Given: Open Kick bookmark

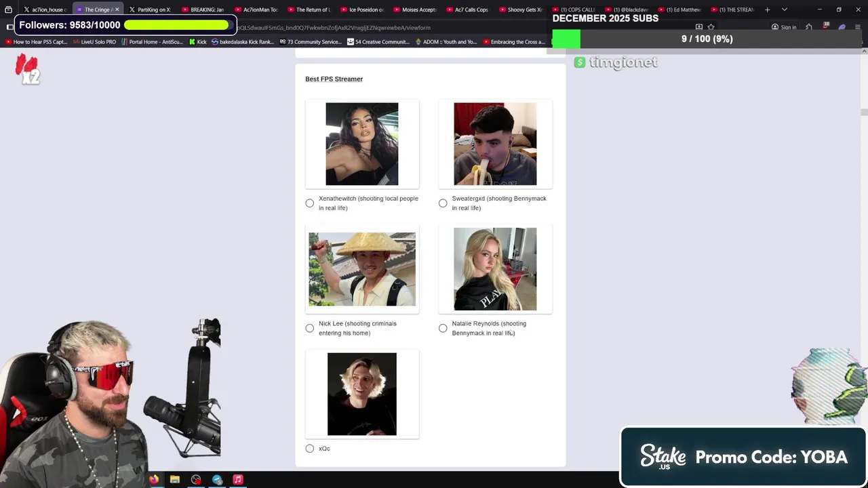Looking at the screenshot, I should 198,42.
